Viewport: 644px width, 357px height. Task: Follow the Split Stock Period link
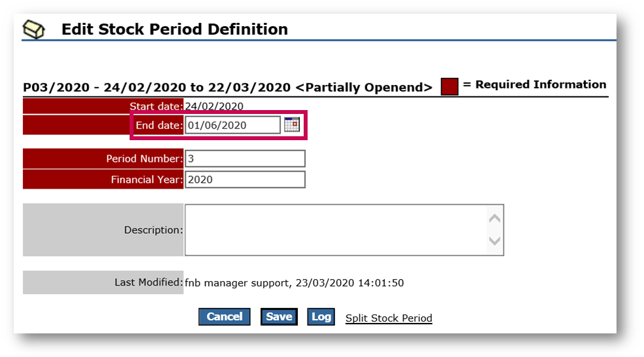pos(389,318)
